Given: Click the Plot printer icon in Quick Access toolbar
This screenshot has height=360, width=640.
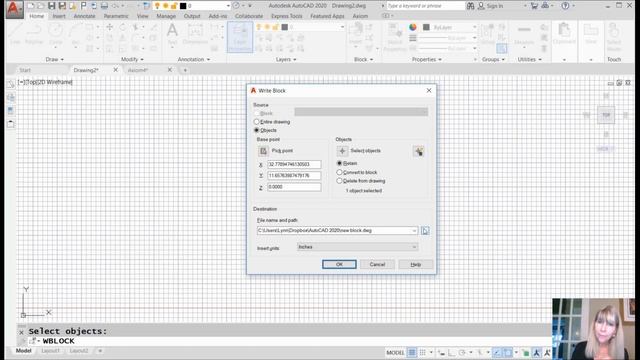Looking at the screenshot, I should tap(104, 6).
